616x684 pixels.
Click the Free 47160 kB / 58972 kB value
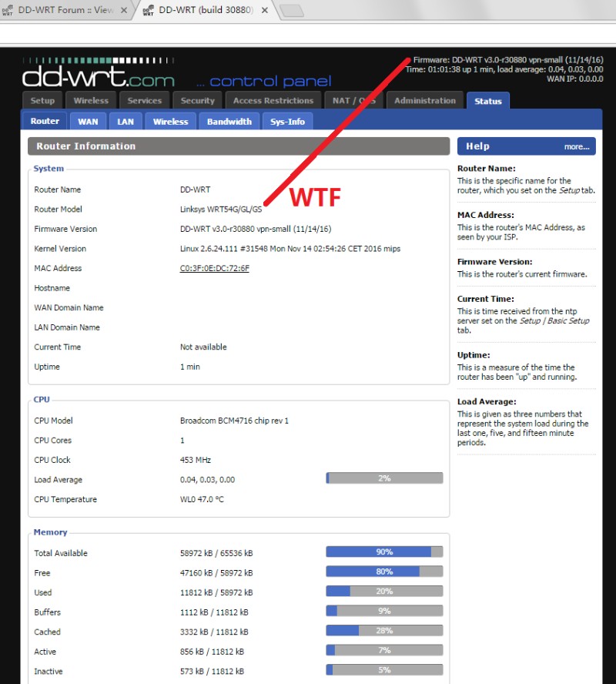[216, 573]
